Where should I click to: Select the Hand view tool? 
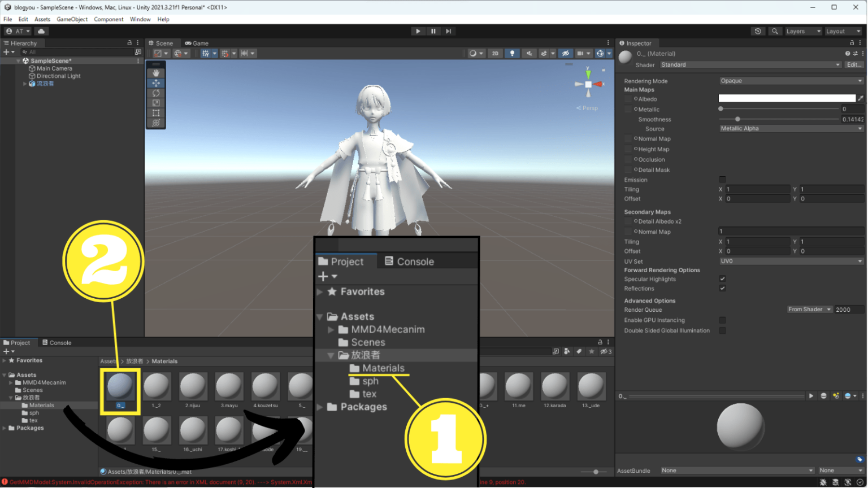[155, 72]
